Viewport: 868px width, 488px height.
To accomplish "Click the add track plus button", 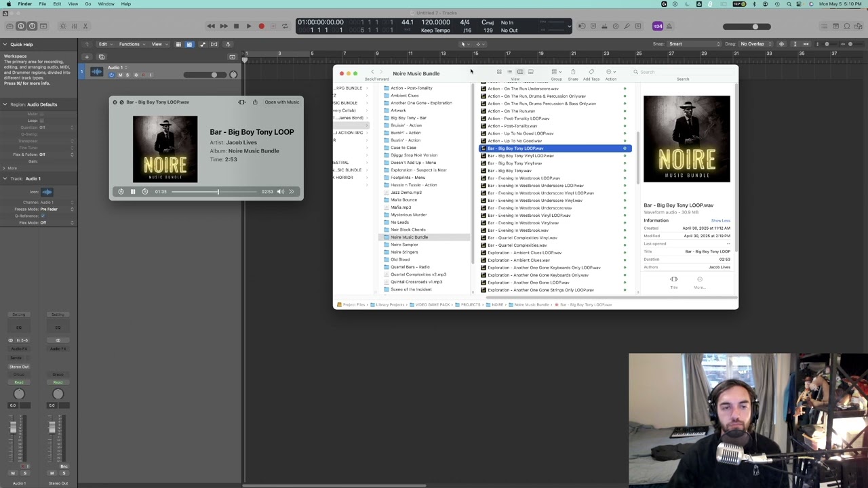I will 87,57.
